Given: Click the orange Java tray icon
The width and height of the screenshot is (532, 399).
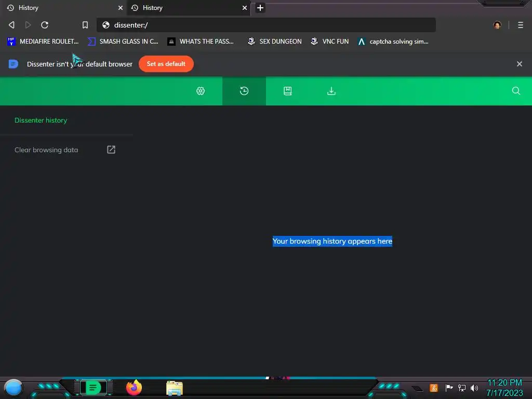Looking at the screenshot, I should (x=434, y=388).
